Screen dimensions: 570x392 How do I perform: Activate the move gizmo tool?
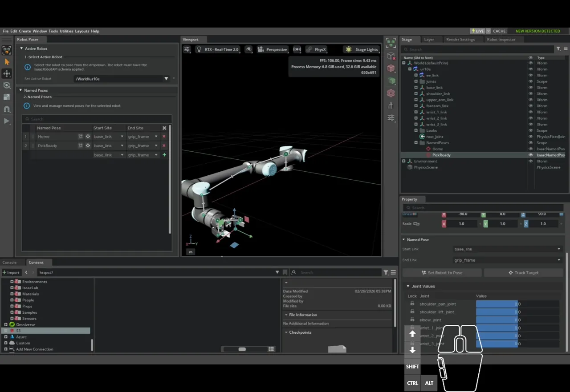tap(7, 73)
